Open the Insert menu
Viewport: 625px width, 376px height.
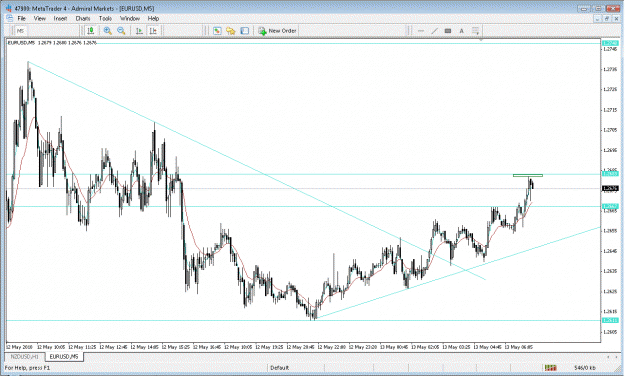coord(60,18)
